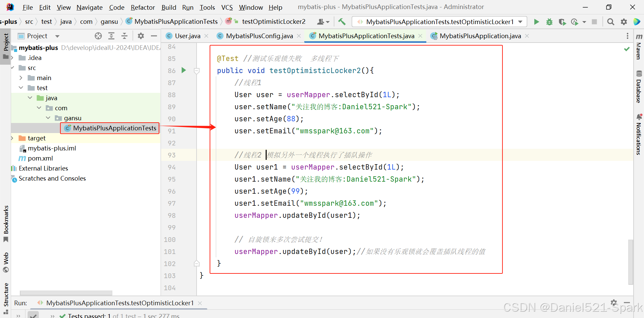This screenshot has width=644, height=318.
Task: Switch to User.java tab
Action: 187,36
